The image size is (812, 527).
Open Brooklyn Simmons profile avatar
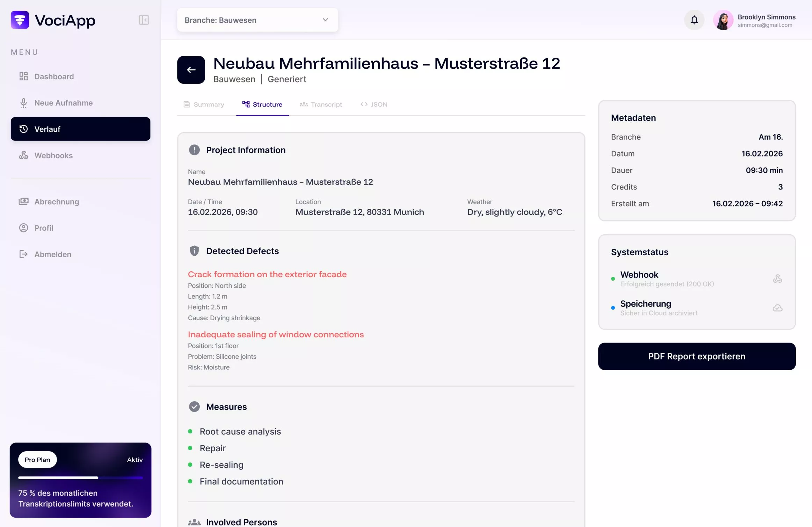[x=723, y=20]
